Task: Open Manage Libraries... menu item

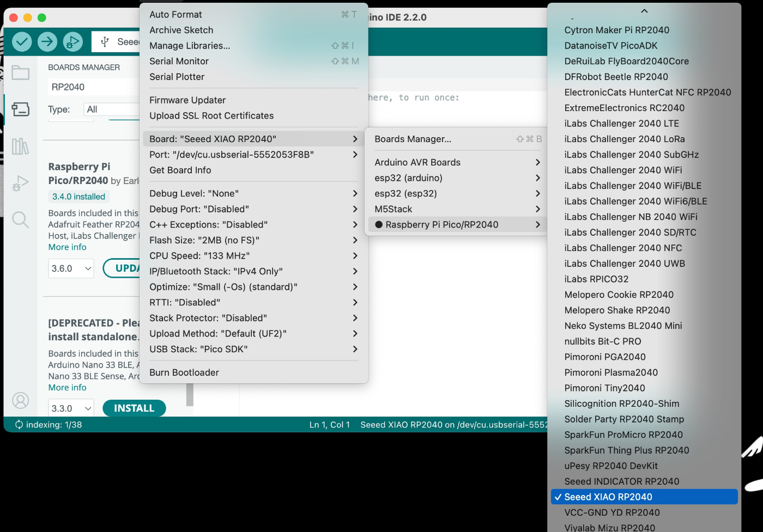Action: [x=253, y=46]
